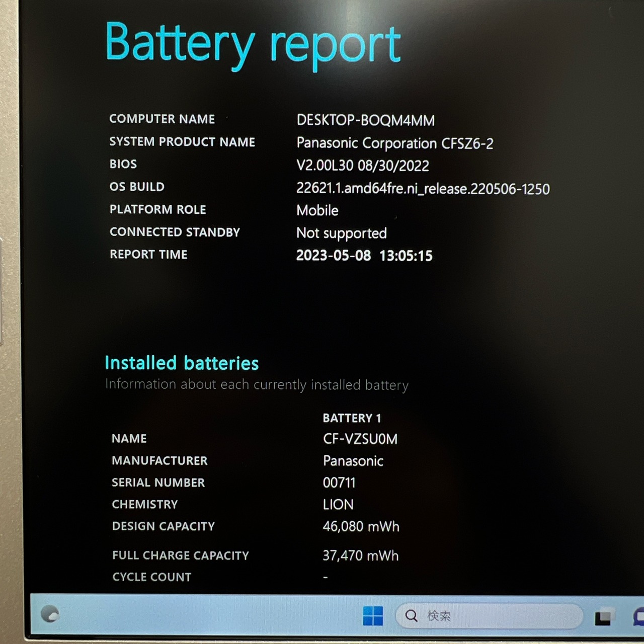Click the CONNECTED STANDBY label
Viewport: 644px width, 644px height.
tap(175, 232)
